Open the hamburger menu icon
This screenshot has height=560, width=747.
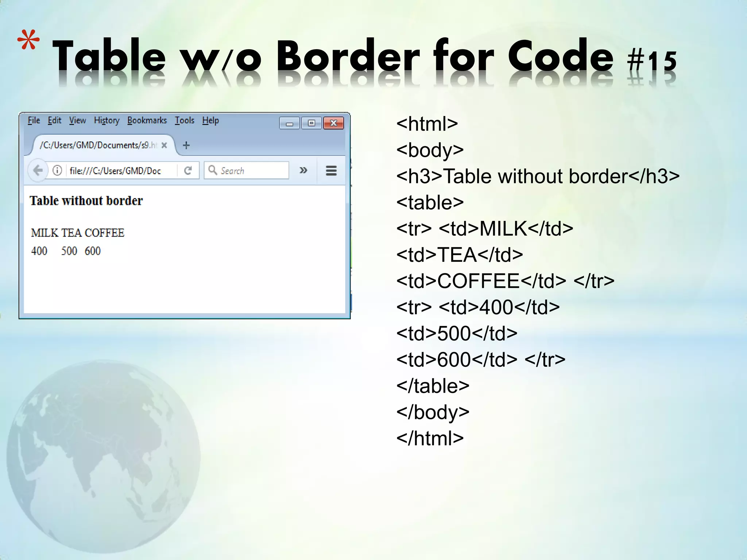point(331,170)
